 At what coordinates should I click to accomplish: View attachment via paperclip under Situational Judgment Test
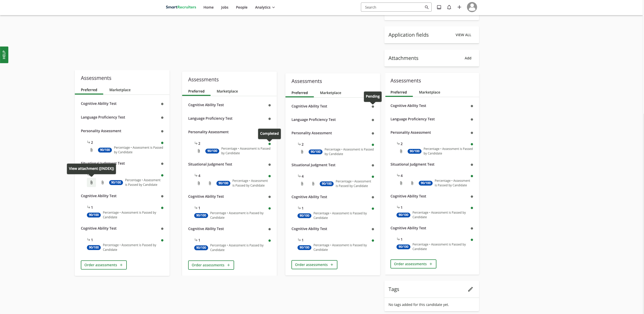[91, 182]
